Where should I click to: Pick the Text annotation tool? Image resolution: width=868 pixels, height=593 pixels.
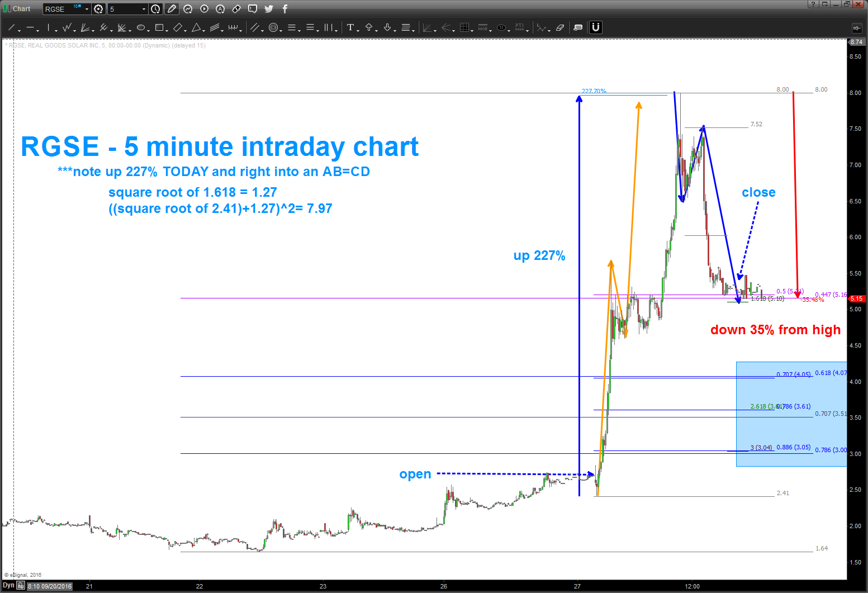pos(350,27)
